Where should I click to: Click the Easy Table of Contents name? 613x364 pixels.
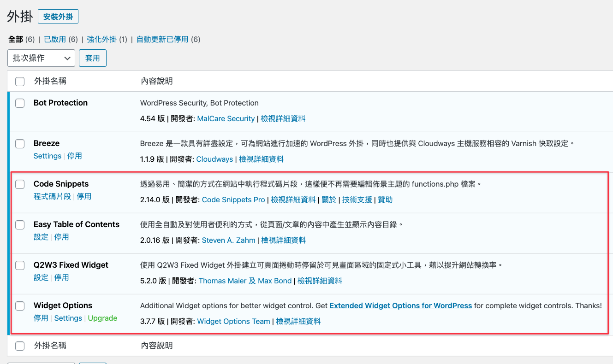coord(77,224)
